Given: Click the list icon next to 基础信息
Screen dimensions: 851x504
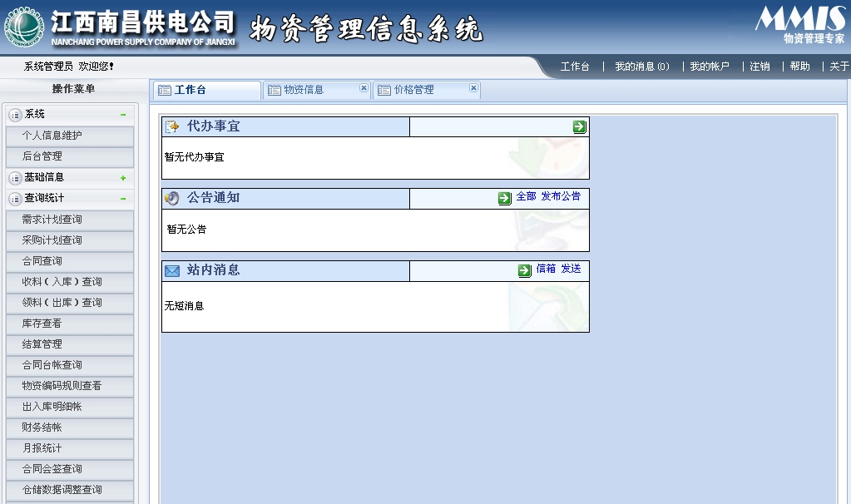Looking at the screenshot, I should [x=15, y=178].
